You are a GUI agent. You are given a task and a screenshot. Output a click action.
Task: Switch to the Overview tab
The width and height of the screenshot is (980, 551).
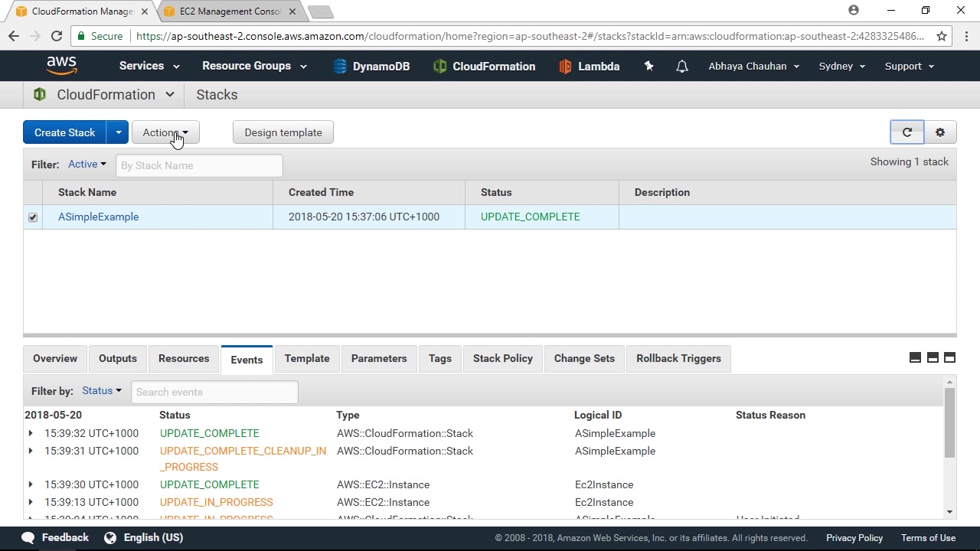tap(55, 358)
